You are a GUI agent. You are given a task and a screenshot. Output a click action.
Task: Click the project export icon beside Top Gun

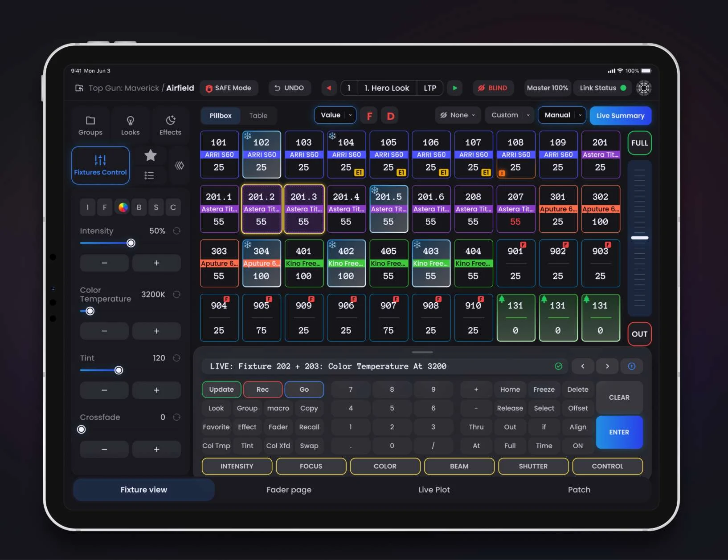tap(79, 88)
